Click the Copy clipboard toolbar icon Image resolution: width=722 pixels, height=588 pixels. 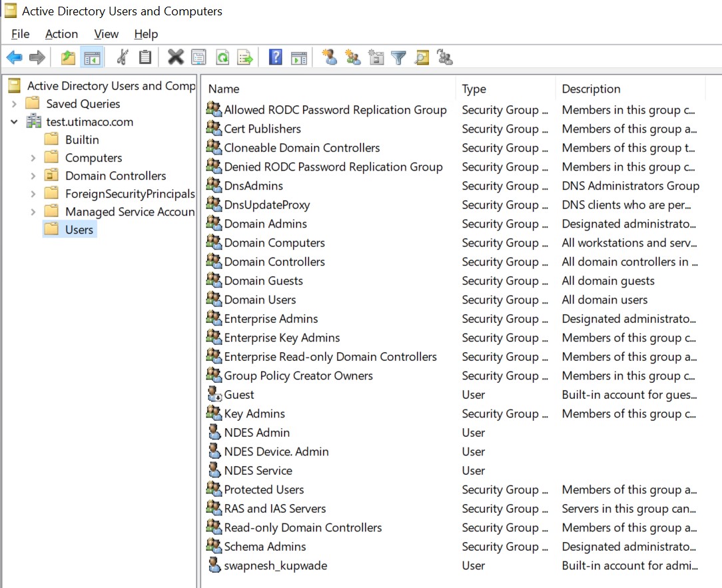point(145,57)
